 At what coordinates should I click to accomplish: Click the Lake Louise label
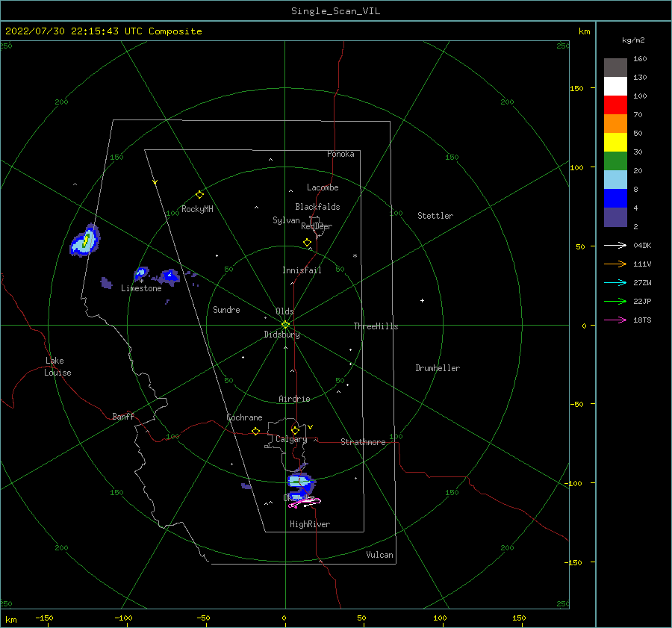[x=57, y=367]
